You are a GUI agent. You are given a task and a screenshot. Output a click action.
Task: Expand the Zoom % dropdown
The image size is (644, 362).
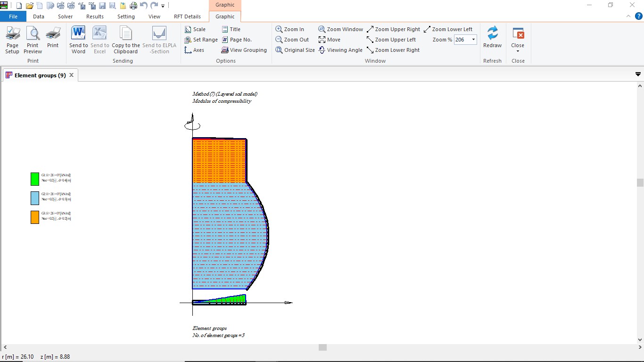click(473, 40)
